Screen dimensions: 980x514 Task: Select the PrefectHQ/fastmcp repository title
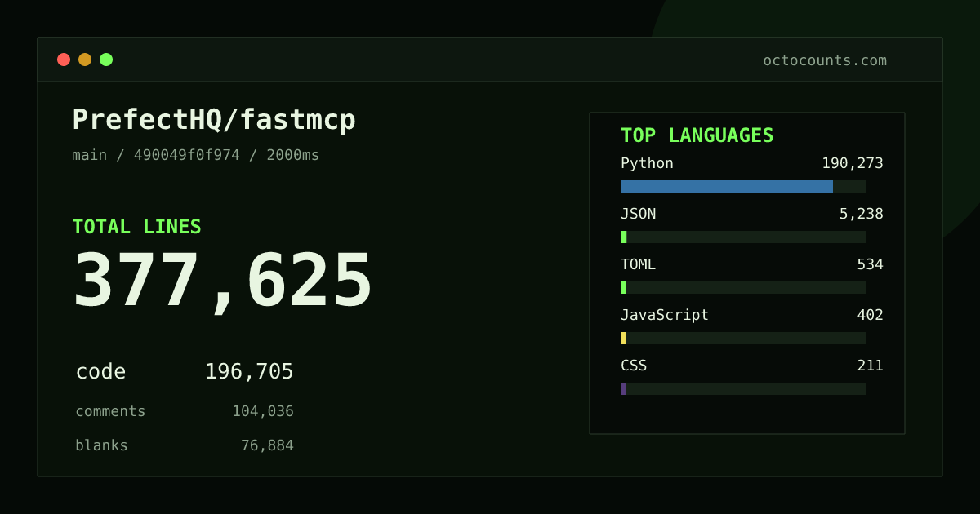pos(214,120)
